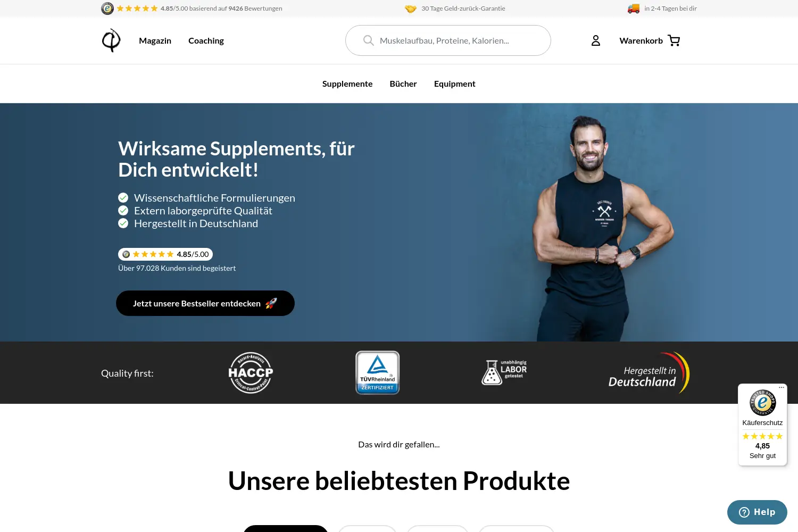The image size is (798, 532).
Task: Open the user account icon
Action: pyautogui.click(x=596, y=40)
